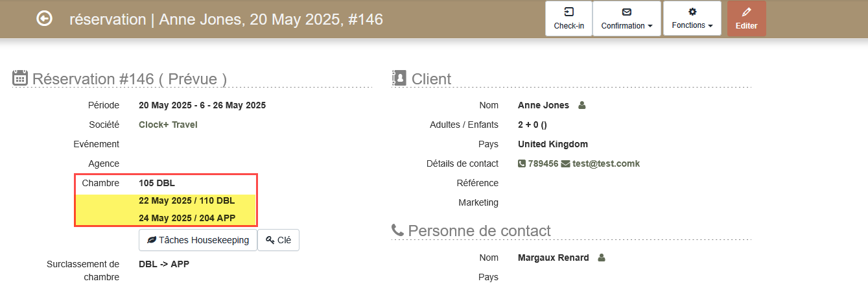The height and width of the screenshot is (288, 868).
Task: Click the calendar icon beside Réservation #146
Action: (x=20, y=78)
